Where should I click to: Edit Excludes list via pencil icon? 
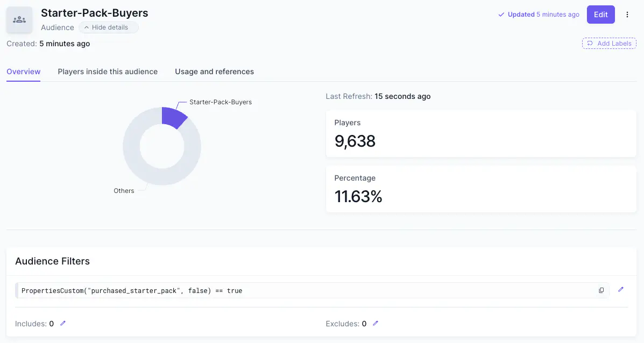(x=376, y=323)
